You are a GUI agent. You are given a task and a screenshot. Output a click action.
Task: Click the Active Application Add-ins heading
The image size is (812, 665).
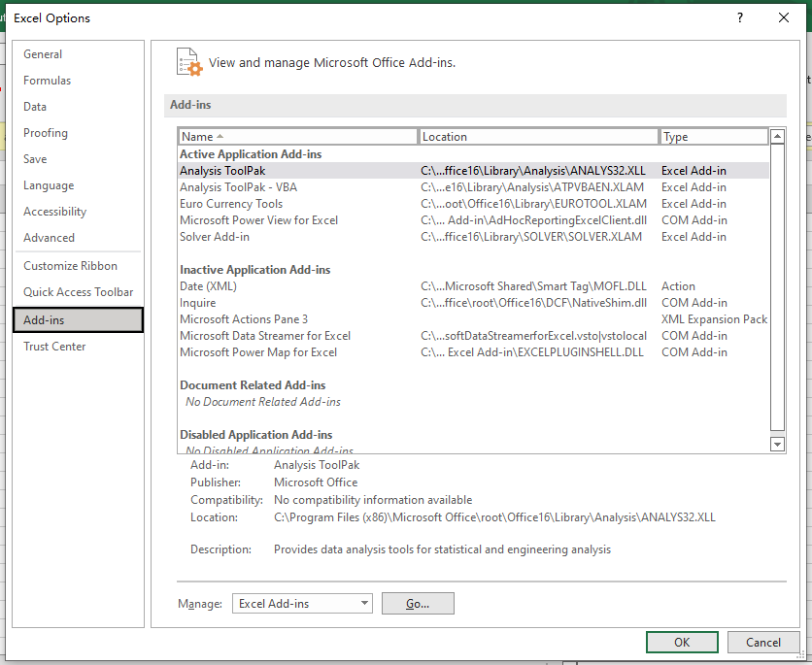point(251,154)
